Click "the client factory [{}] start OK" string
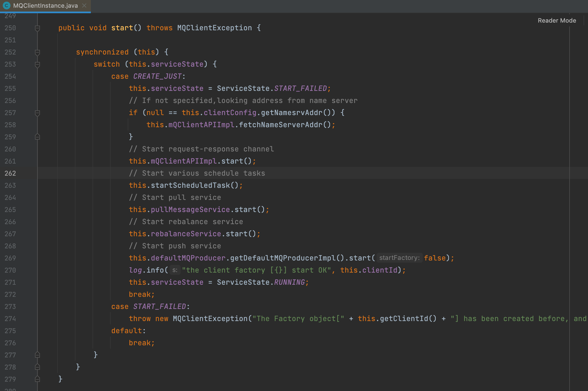Image resolution: width=588 pixels, height=391 pixels. 257,270
